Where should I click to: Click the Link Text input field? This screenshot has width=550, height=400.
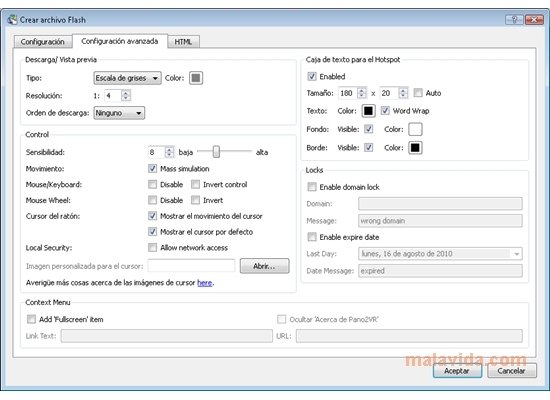(167, 336)
